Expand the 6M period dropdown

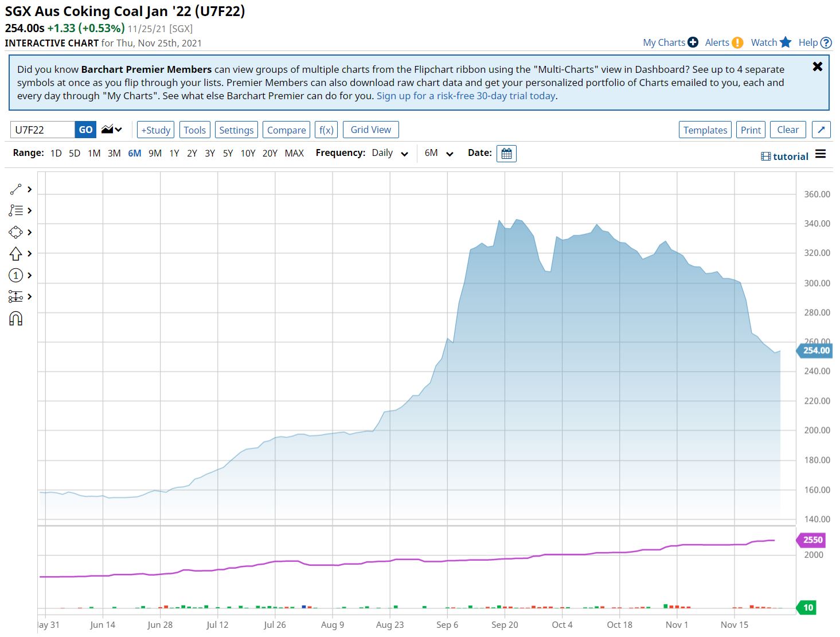(439, 154)
